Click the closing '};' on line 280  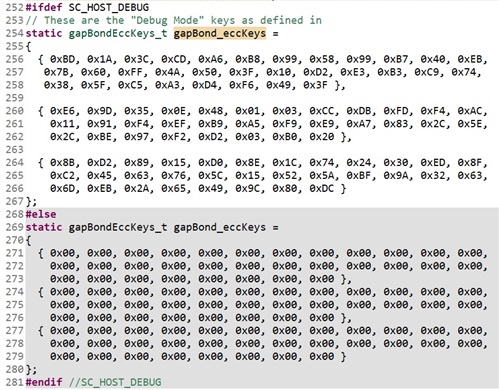[31, 370]
